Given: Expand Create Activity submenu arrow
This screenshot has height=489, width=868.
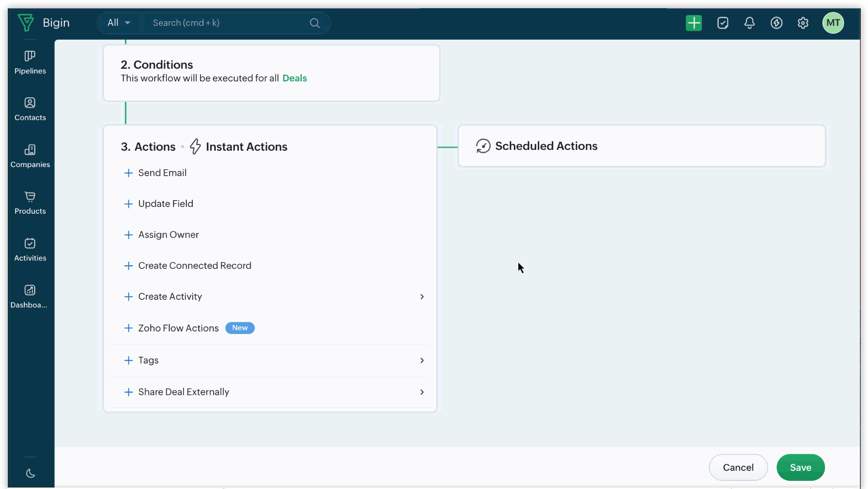Looking at the screenshot, I should (422, 297).
